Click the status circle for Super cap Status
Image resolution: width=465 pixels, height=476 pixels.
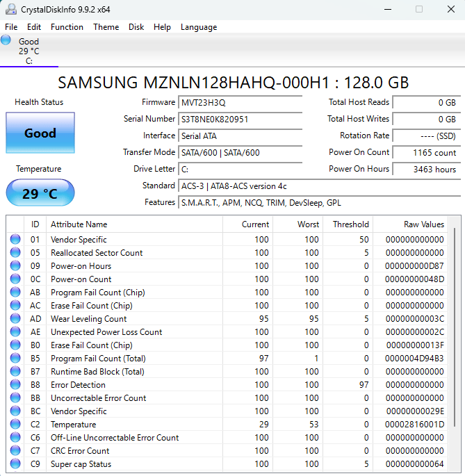click(x=15, y=464)
